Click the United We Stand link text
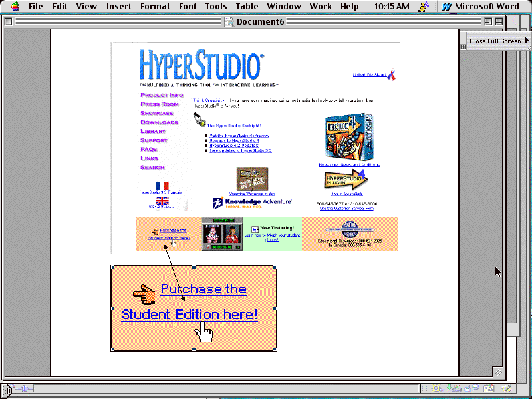The image size is (532, 399). pyautogui.click(x=369, y=74)
